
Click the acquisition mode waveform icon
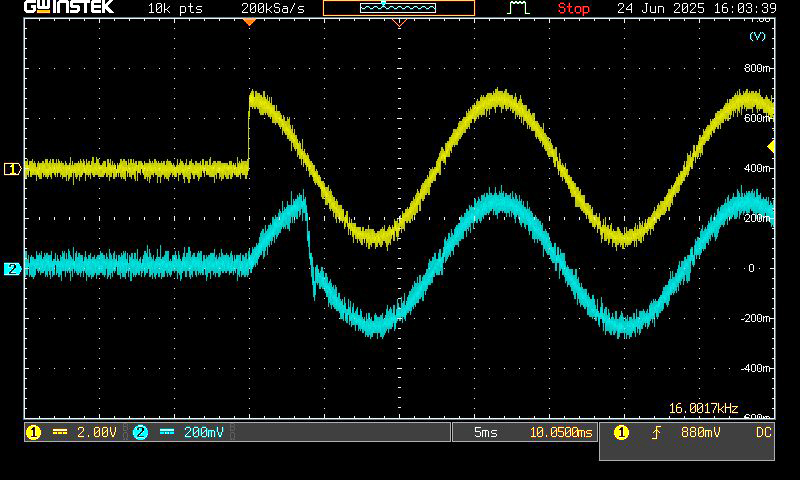[x=518, y=8]
